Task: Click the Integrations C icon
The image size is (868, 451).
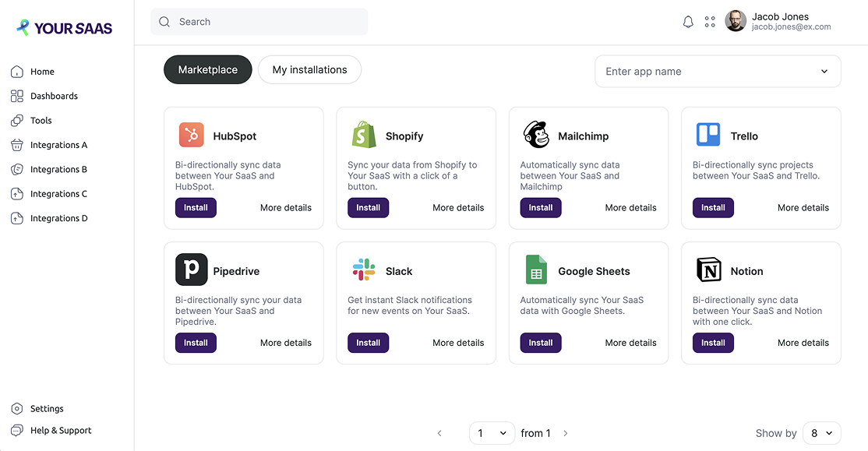Action: (17, 194)
